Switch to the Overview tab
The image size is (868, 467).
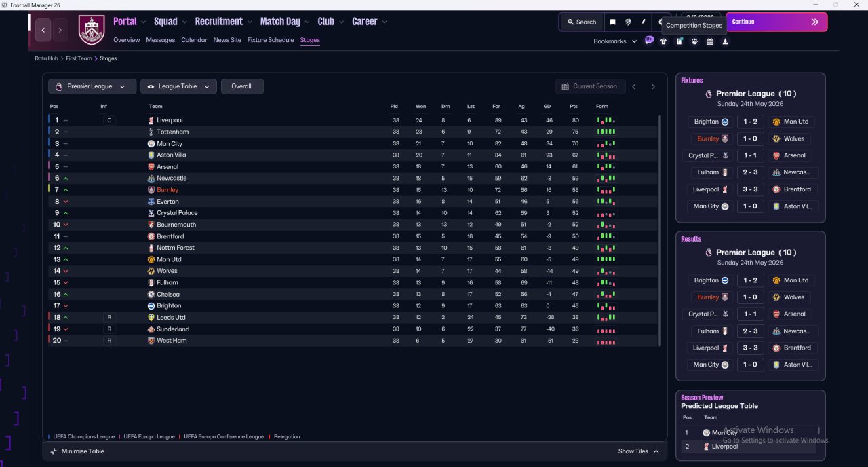pyautogui.click(x=126, y=40)
